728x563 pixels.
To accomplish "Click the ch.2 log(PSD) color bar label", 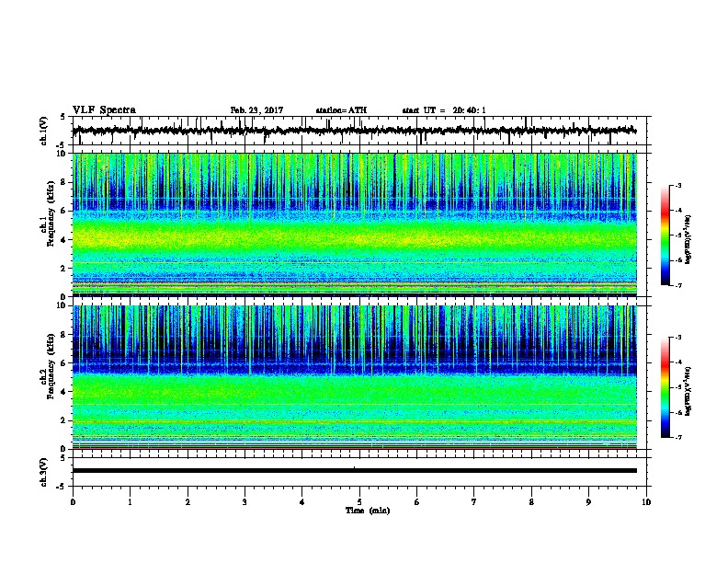I will (688, 392).
